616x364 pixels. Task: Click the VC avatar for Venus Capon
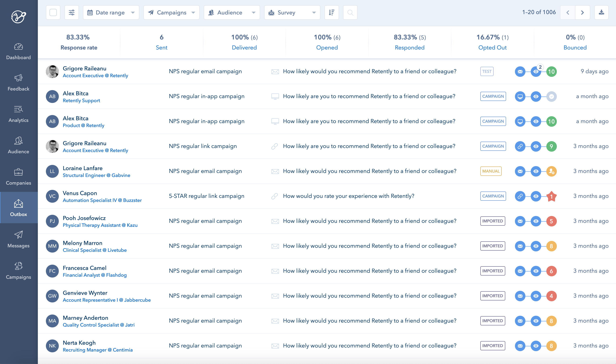[x=52, y=196]
